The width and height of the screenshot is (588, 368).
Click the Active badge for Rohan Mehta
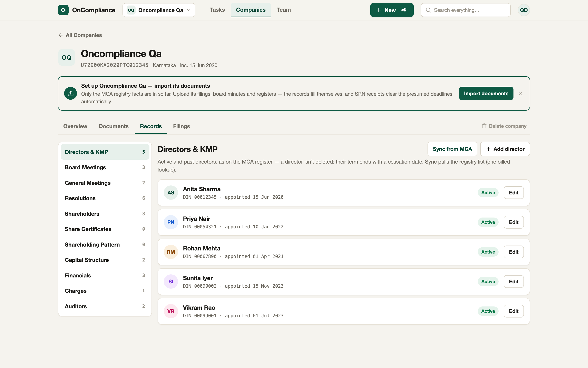488,252
